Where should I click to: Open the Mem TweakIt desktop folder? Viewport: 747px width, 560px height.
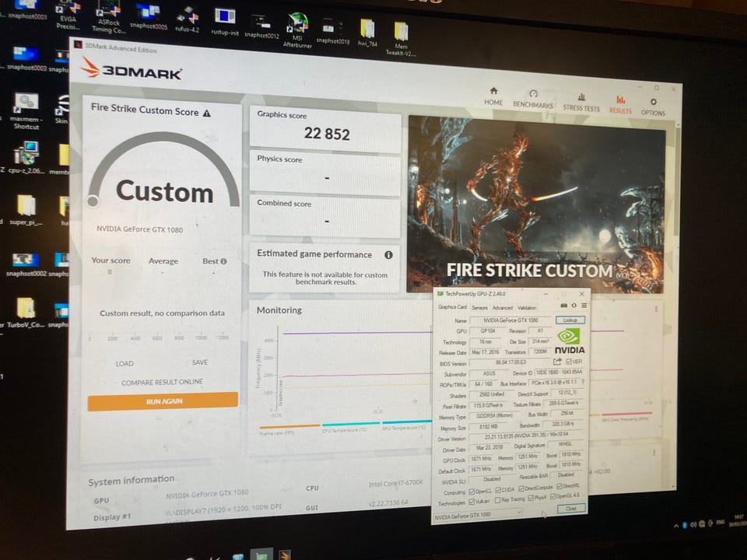(402, 39)
